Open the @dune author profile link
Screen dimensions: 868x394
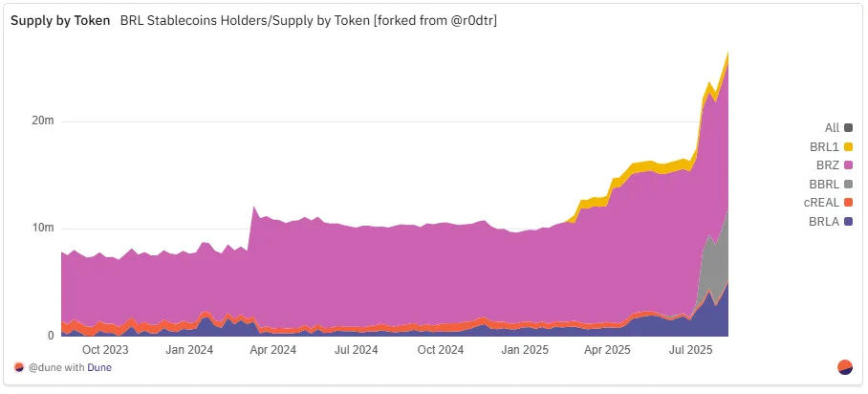click(x=46, y=367)
